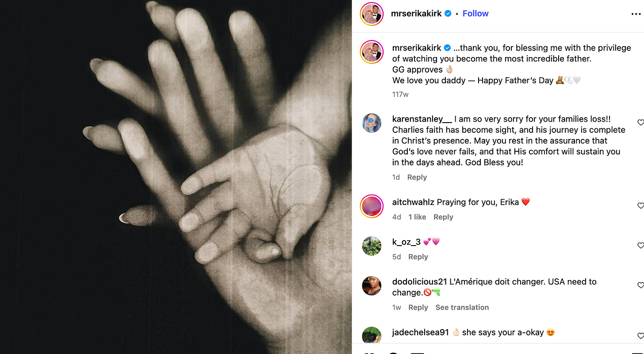Reply to karenstanley__'s comment
644x354 pixels.
417,177
